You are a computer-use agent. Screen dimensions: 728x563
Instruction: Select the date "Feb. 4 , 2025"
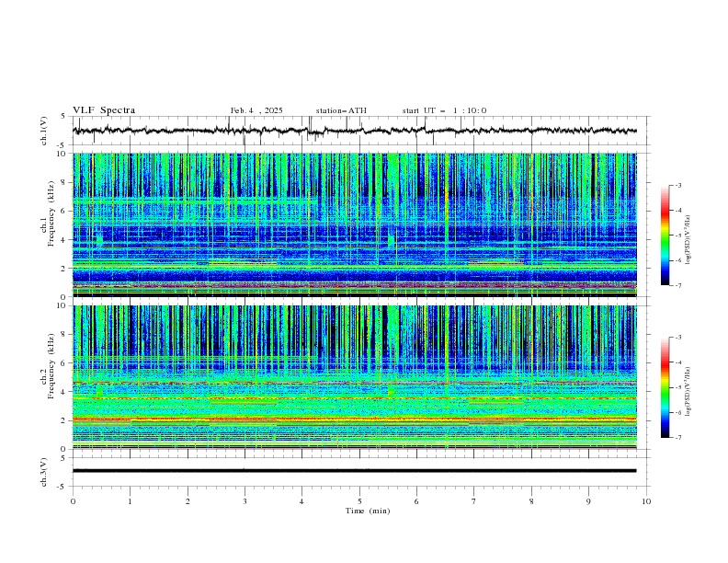click(256, 110)
